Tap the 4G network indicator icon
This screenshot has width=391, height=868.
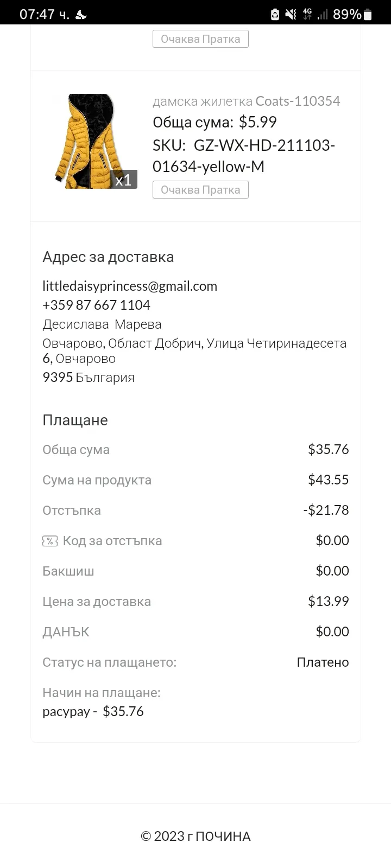307,15
